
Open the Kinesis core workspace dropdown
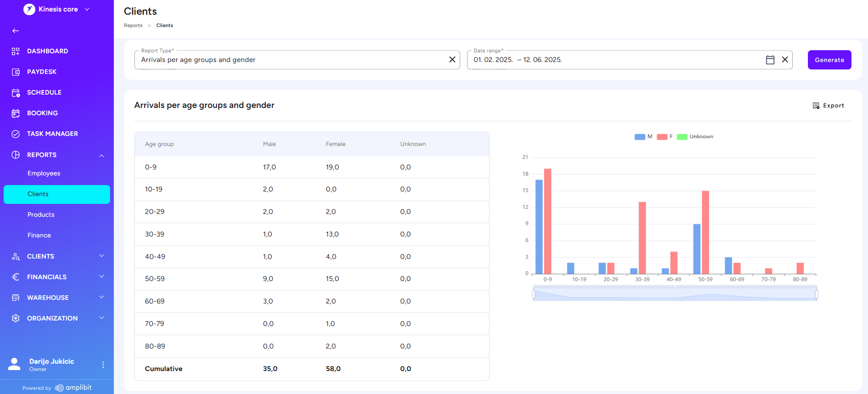[x=87, y=9]
